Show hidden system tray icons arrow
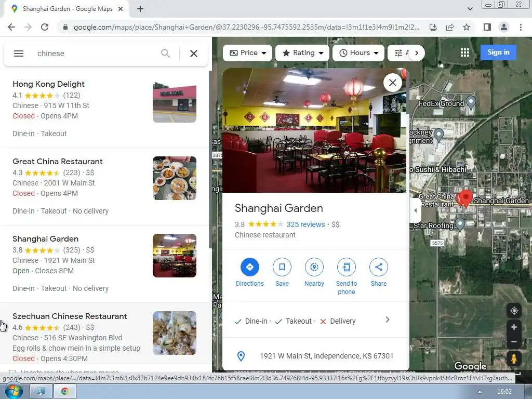Image resolution: width=532 pixels, height=399 pixels. point(480,392)
